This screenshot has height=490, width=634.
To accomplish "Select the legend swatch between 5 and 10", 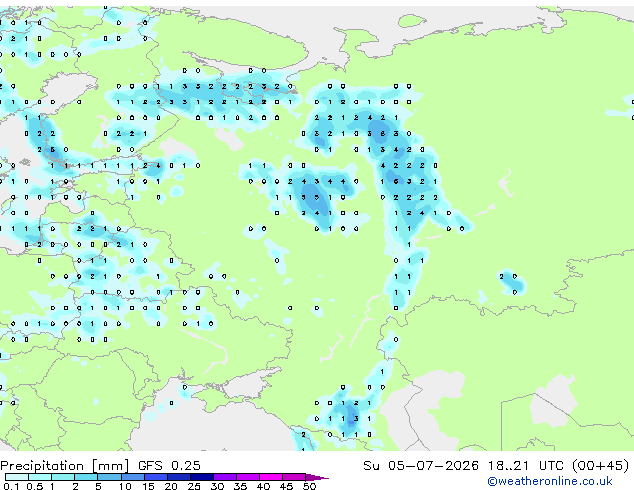I will (109, 477).
